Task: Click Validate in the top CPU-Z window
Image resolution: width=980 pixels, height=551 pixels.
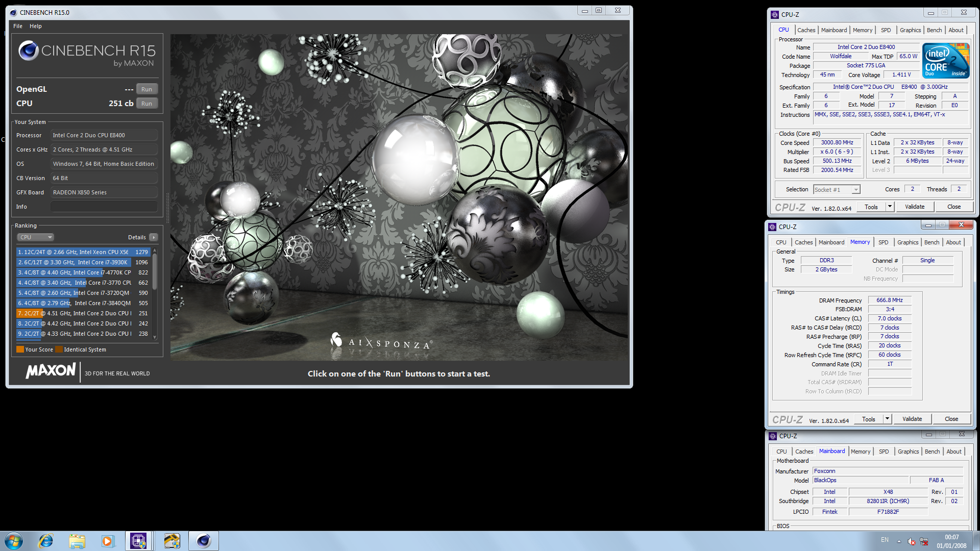Action: click(915, 207)
